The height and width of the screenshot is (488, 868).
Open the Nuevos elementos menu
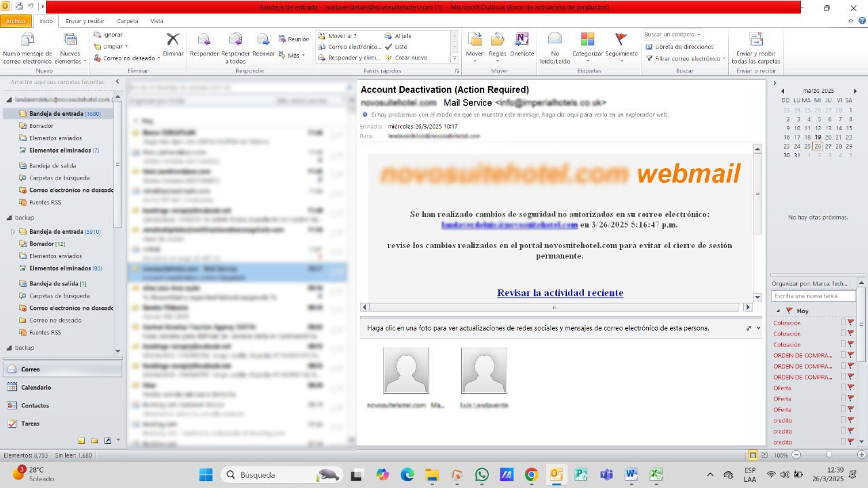70,48
